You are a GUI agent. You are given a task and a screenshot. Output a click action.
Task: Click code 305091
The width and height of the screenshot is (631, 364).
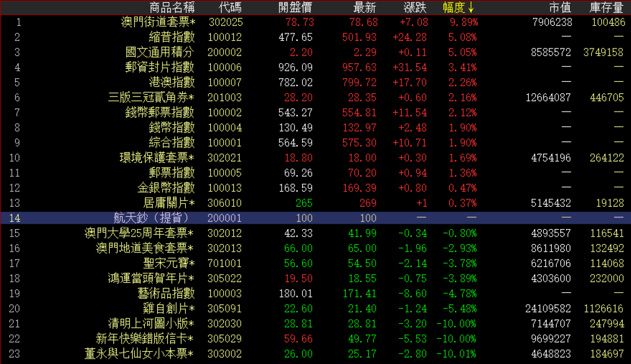224,309
